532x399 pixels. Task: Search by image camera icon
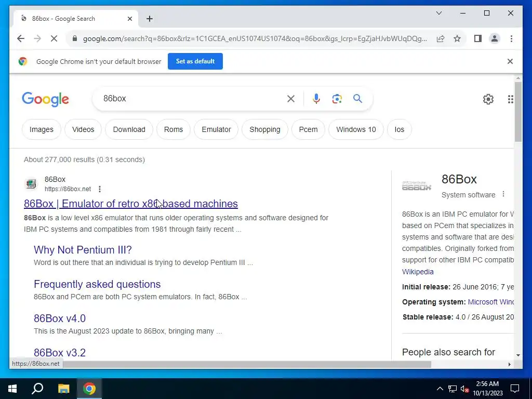coord(337,99)
